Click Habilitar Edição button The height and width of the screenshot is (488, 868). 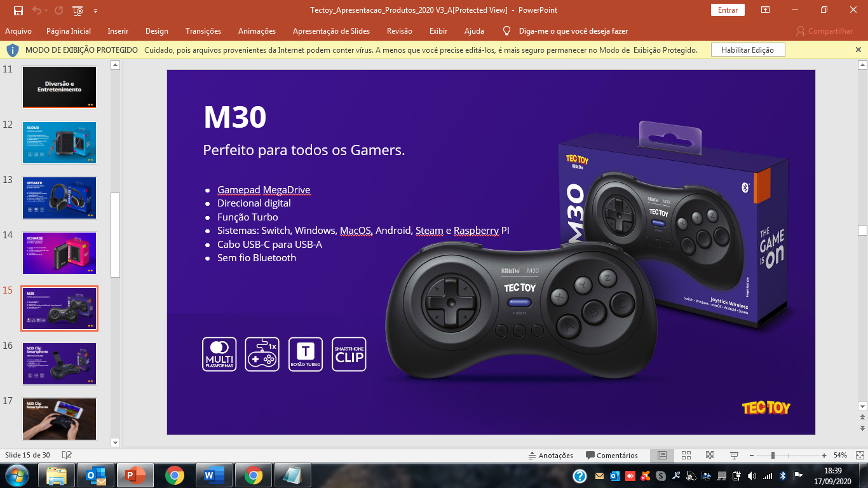pyautogui.click(x=748, y=50)
